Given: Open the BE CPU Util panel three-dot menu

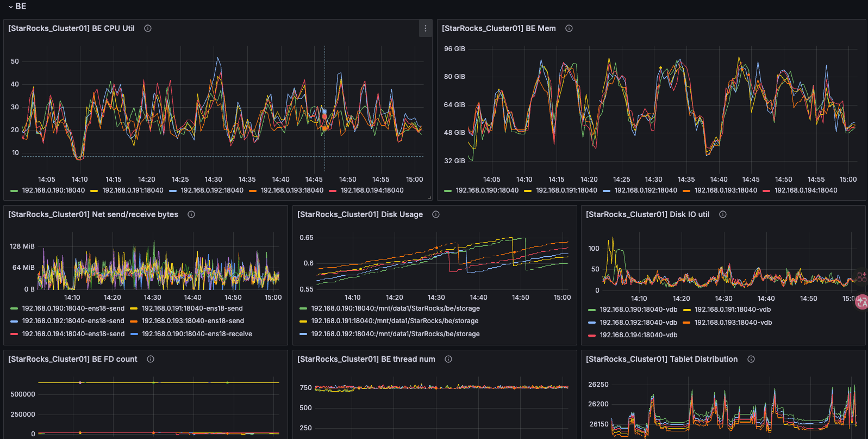Looking at the screenshot, I should (x=425, y=28).
